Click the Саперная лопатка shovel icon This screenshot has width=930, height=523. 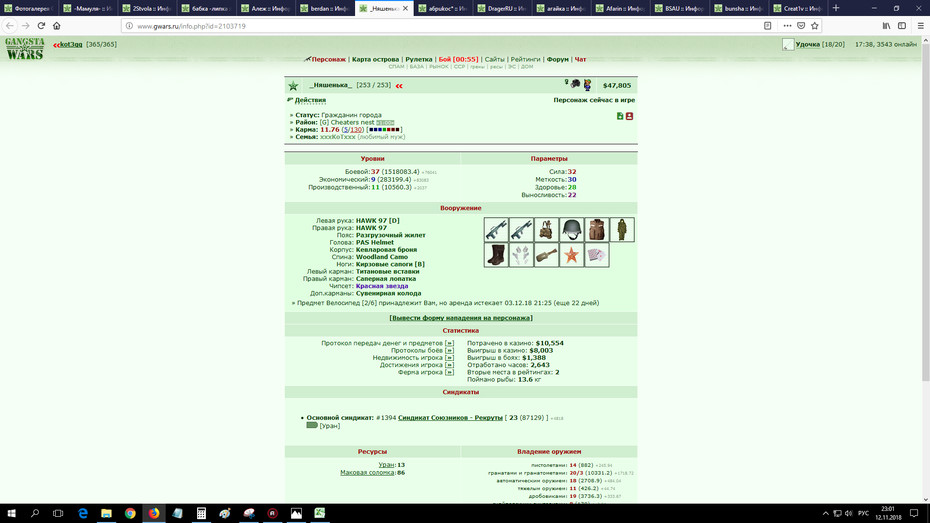(546, 255)
